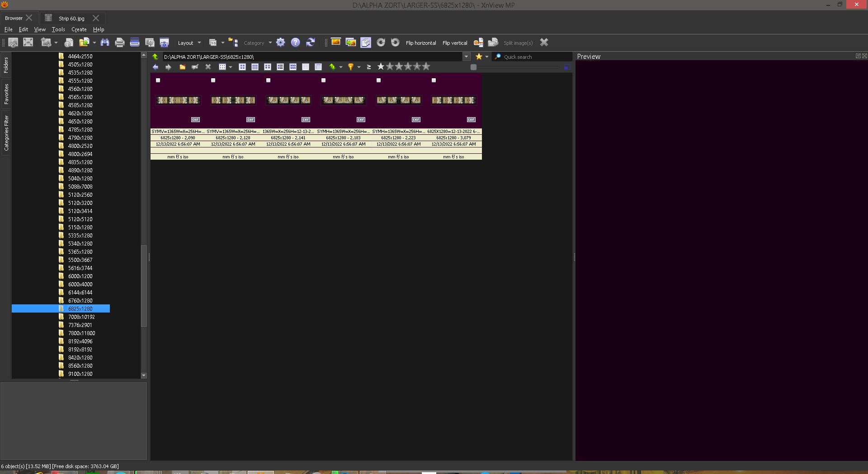This screenshot has width=868, height=474.
Task: Go back with the blue left arrow
Action: (x=156, y=67)
